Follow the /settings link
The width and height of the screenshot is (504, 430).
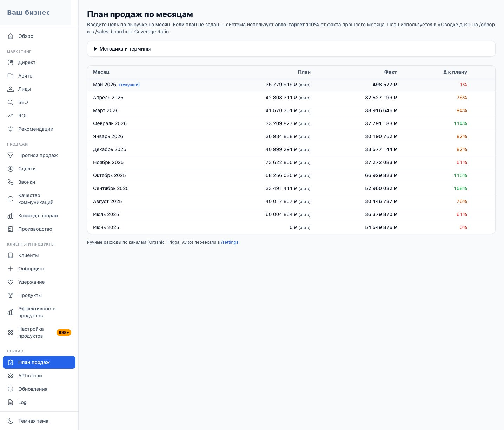click(x=230, y=242)
